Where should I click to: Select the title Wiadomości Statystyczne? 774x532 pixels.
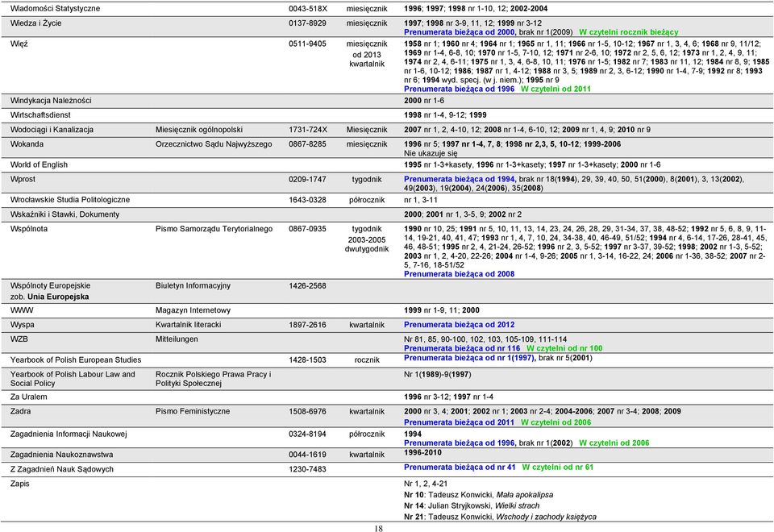55,8
